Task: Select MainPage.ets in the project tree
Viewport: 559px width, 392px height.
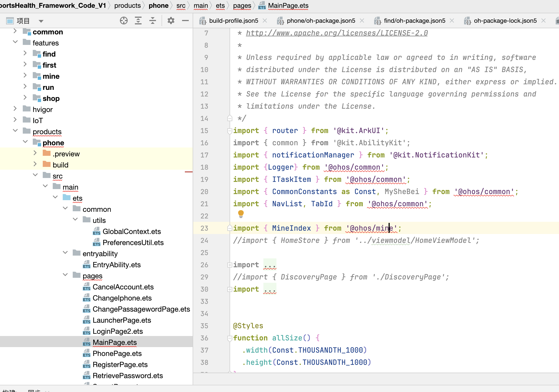Action: [x=115, y=342]
